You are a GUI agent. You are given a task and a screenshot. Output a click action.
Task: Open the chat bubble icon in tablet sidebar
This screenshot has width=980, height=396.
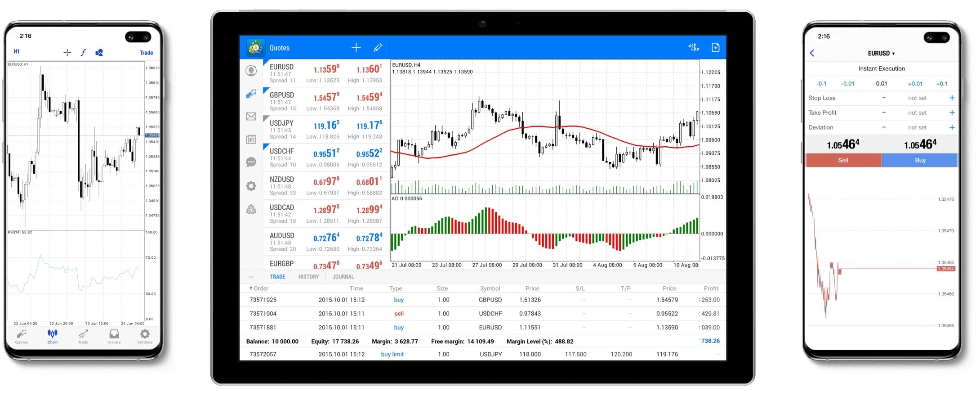click(251, 162)
